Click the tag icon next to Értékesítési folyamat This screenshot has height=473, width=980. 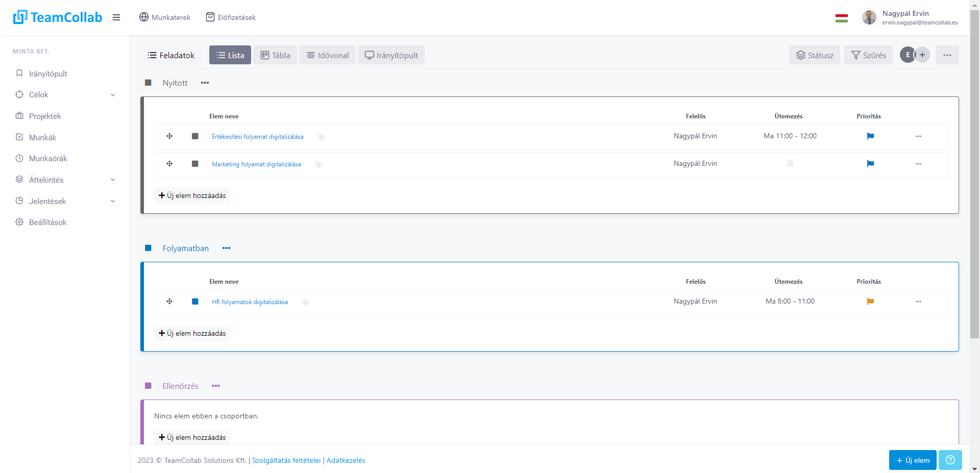pyautogui.click(x=321, y=137)
